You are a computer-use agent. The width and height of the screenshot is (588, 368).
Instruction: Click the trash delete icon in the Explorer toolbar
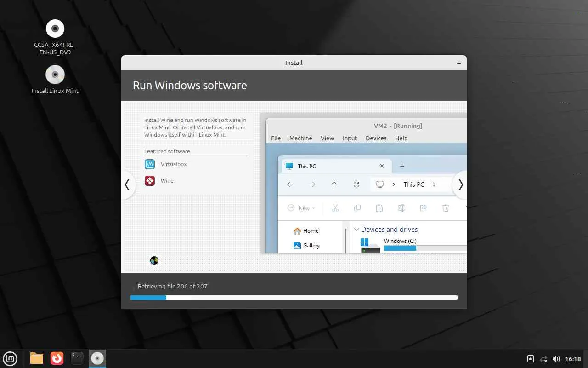(x=446, y=208)
